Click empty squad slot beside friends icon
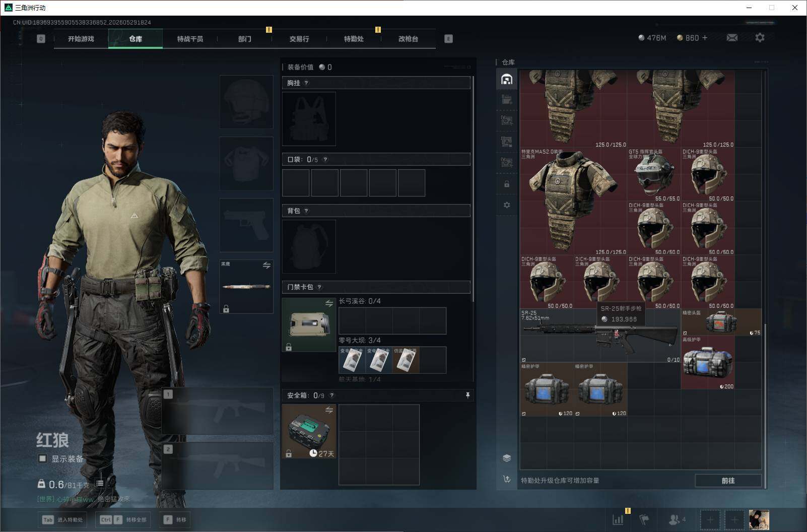This screenshot has width=807, height=532. pyautogui.click(x=710, y=519)
